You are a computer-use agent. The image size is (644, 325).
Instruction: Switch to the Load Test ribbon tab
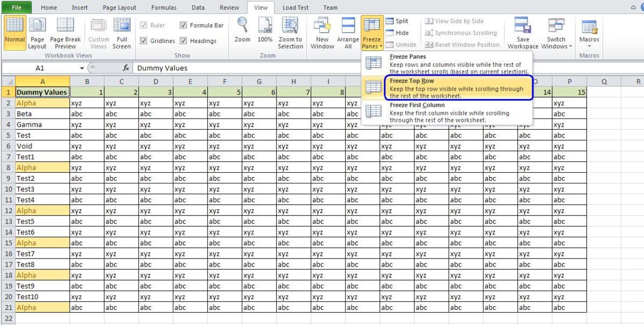[x=296, y=8]
